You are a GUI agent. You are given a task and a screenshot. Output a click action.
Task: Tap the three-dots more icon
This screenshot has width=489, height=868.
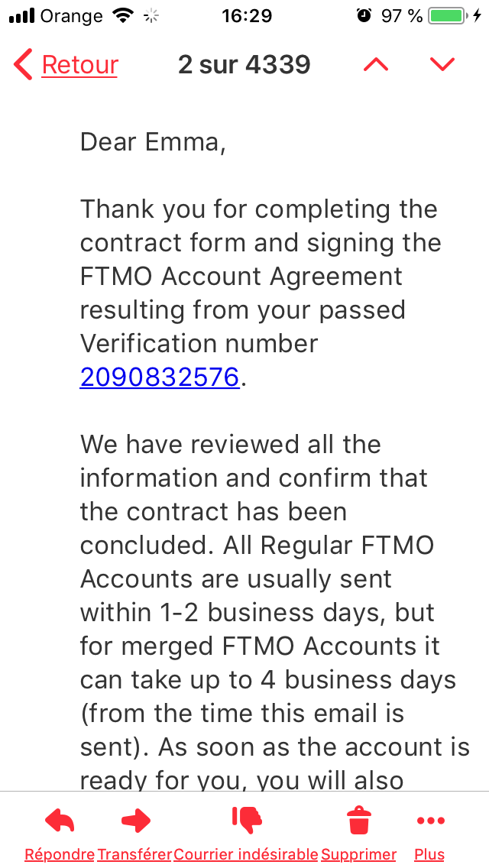[430, 821]
